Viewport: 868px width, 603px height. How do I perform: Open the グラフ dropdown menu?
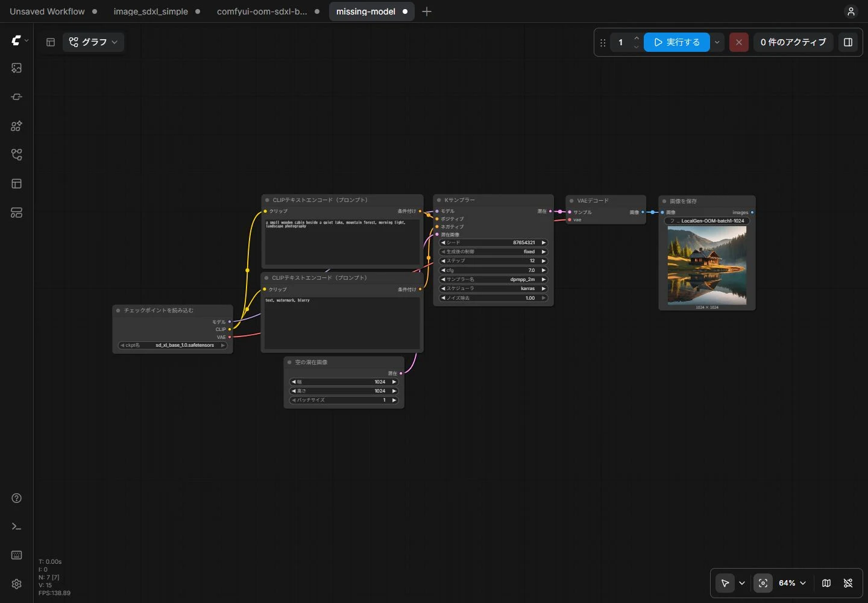point(93,42)
